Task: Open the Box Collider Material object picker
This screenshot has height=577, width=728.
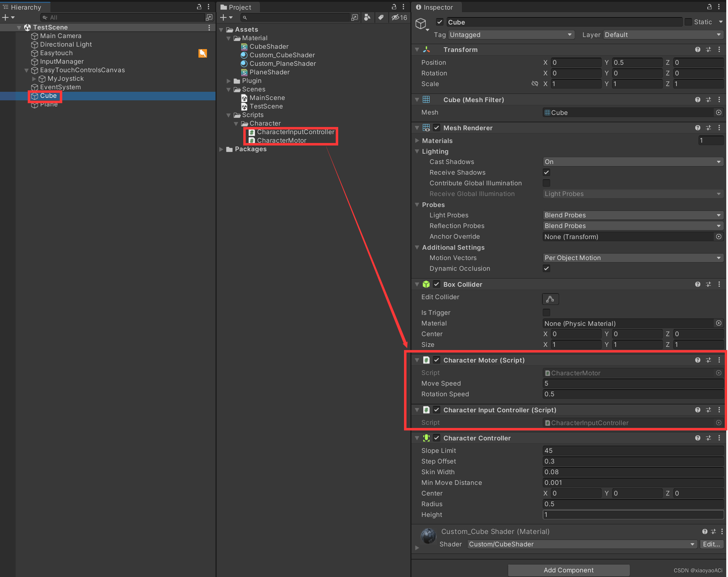Action: coord(719,323)
